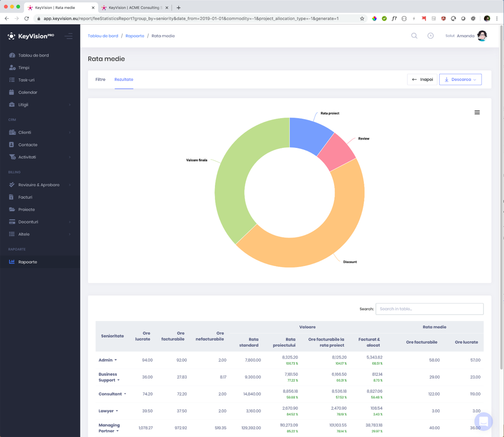
Task: Open Facturi in the sidebar
Action: coord(25,197)
